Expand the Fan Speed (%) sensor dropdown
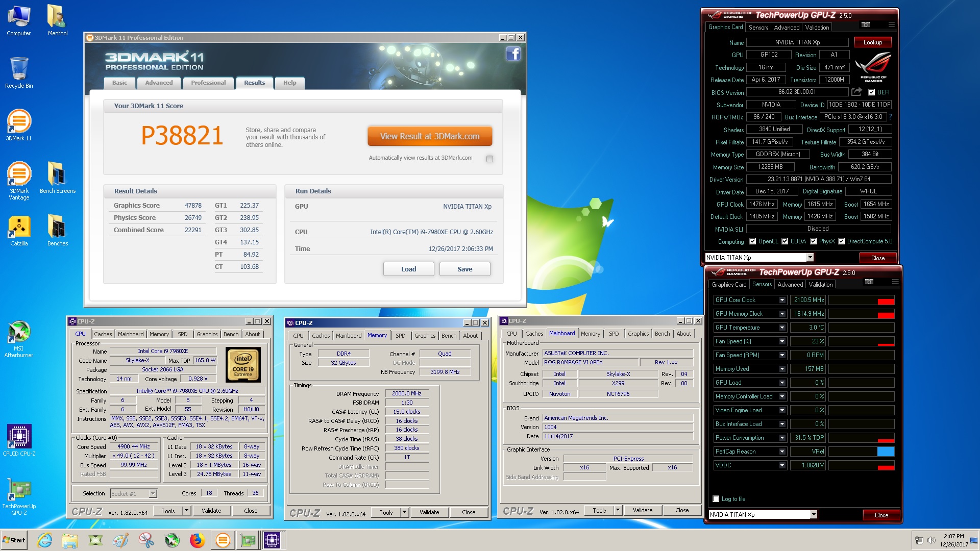 click(782, 341)
